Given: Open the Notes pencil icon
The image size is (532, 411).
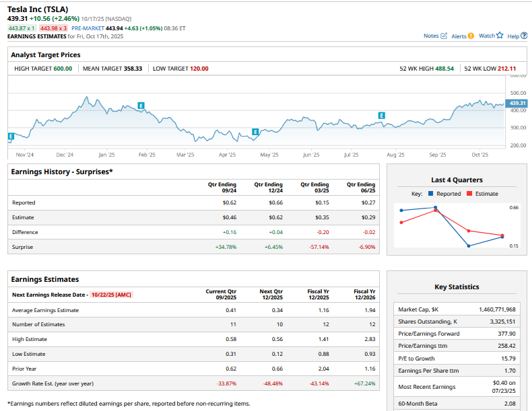Looking at the screenshot, I should coord(444,36).
